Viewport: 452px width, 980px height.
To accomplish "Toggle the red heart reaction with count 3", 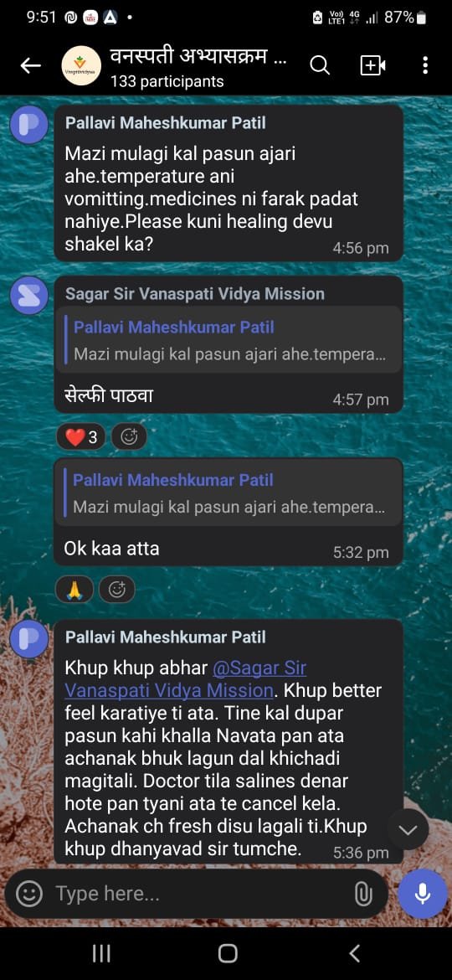I will pos(81,437).
